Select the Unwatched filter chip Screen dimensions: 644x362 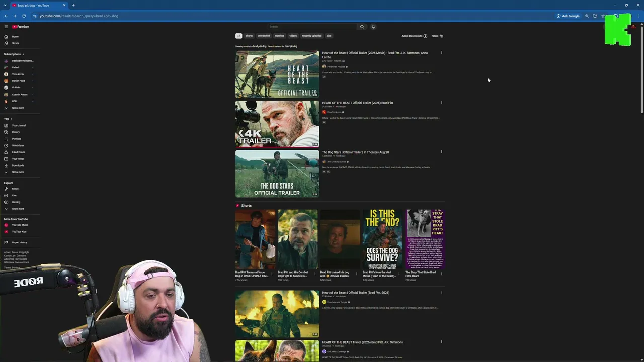[264, 36]
